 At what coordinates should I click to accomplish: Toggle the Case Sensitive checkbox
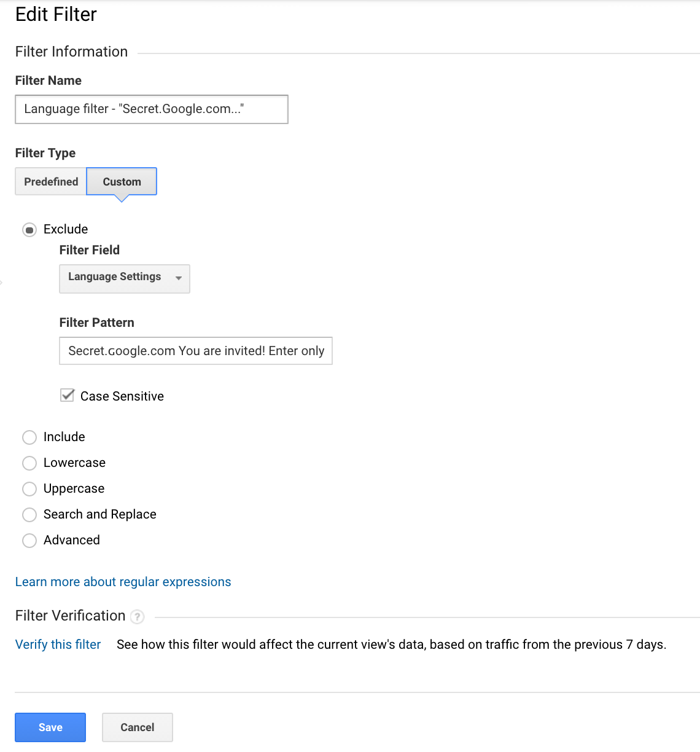point(68,396)
